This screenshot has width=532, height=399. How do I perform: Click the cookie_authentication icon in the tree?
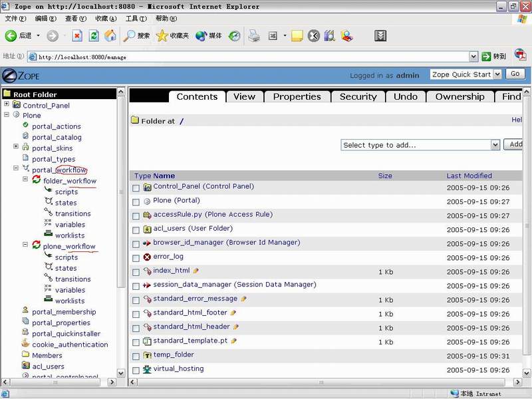(x=25, y=343)
